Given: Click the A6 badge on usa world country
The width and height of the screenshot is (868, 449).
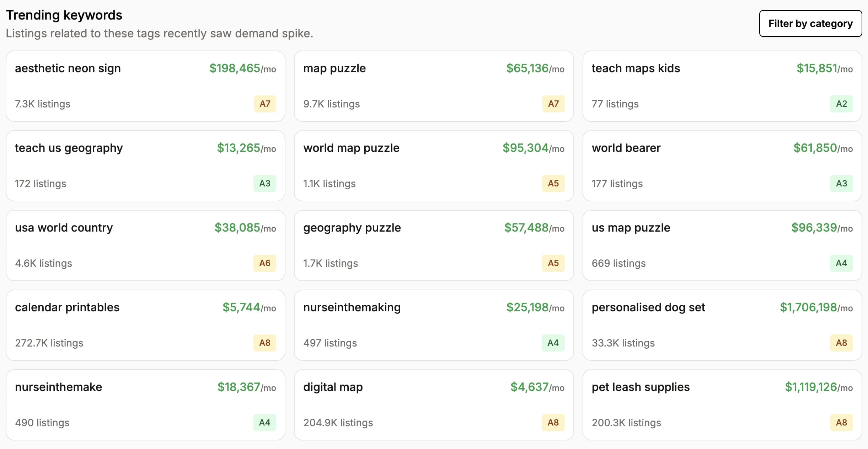Looking at the screenshot, I should (x=265, y=263).
